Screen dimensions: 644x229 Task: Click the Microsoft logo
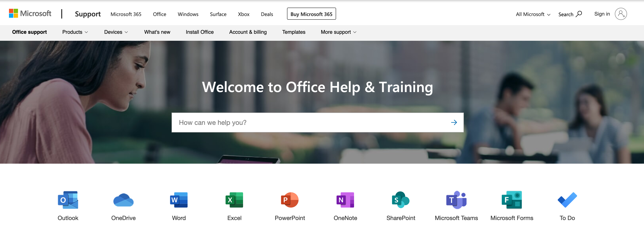coord(30,13)
